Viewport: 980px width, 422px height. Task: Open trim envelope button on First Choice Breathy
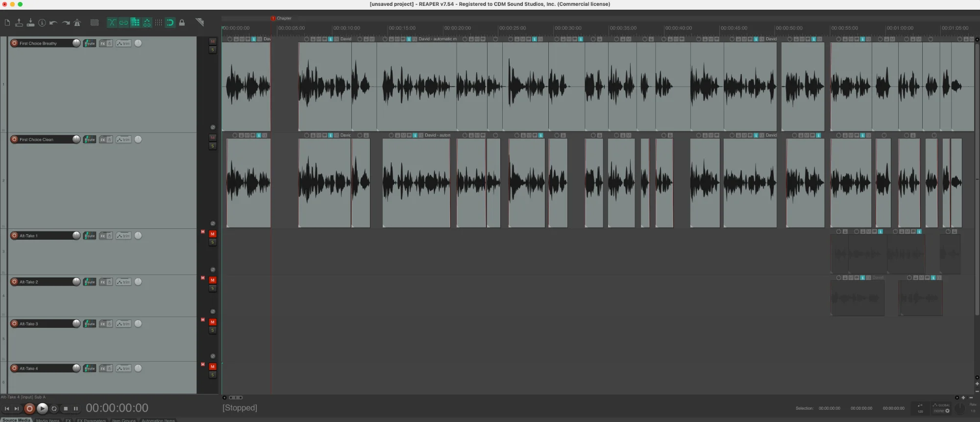[x=123, y=43]
